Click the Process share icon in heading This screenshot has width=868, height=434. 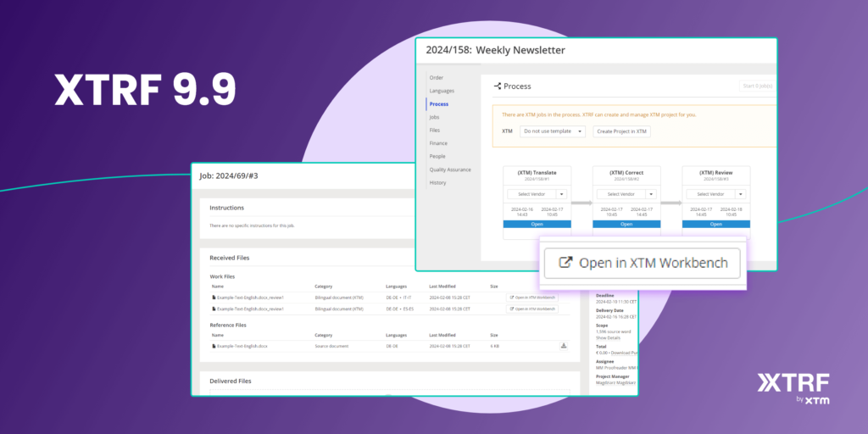point(497,86)
